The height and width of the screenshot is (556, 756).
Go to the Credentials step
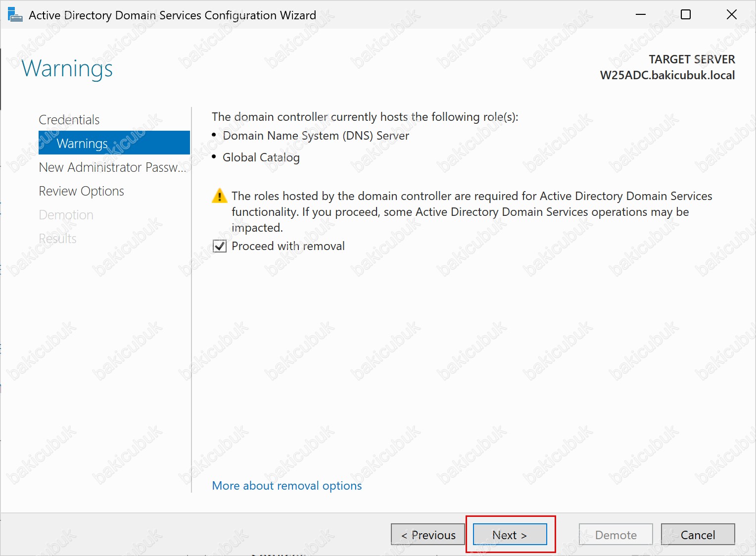coord(69,120)
